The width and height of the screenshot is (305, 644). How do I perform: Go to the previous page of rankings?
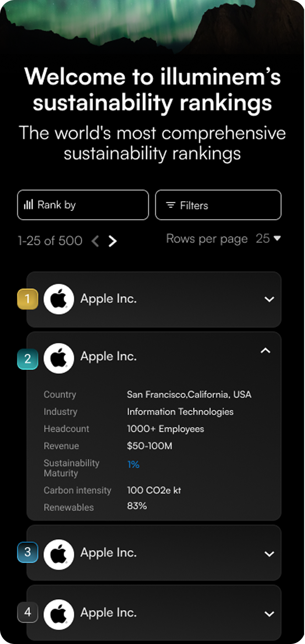(x=95, y=241)
